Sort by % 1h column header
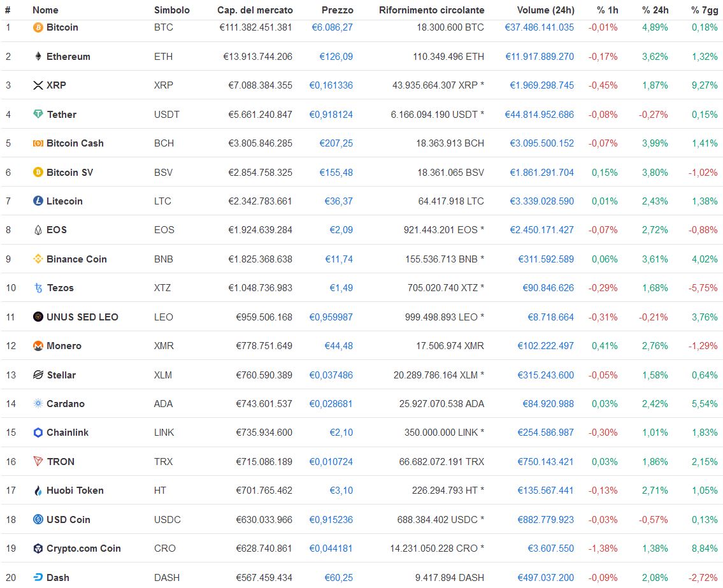 tap(607, 10)
